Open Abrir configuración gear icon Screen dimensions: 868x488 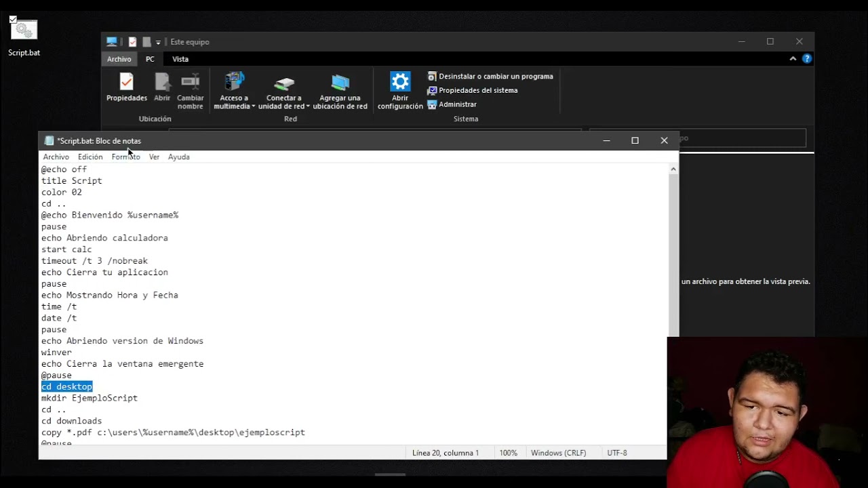point(400,82)
